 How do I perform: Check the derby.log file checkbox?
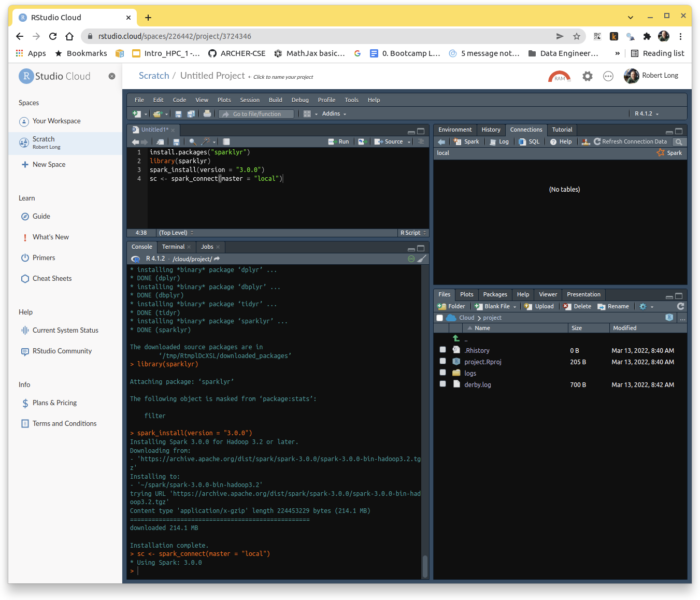tap(442, 384)
